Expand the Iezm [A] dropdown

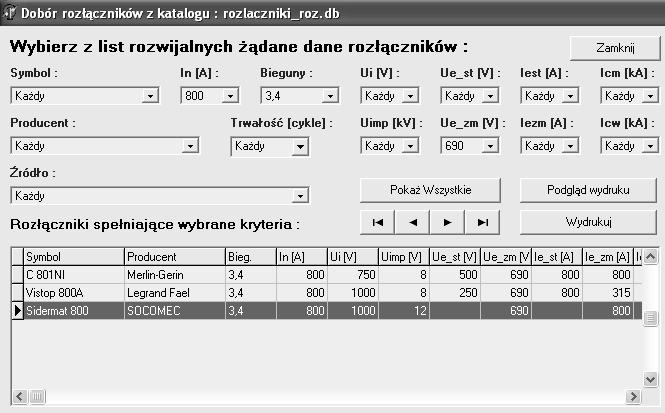click(570, 146)
